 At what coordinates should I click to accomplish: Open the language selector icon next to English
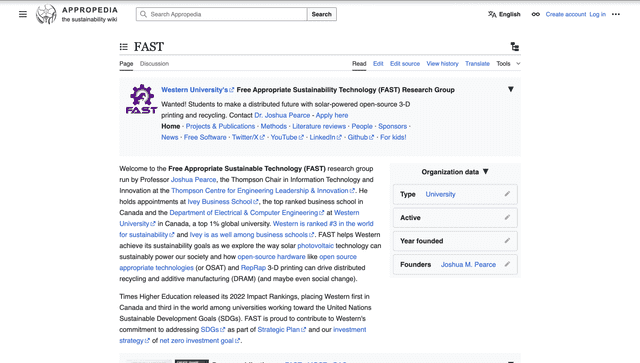coord(492,14)
